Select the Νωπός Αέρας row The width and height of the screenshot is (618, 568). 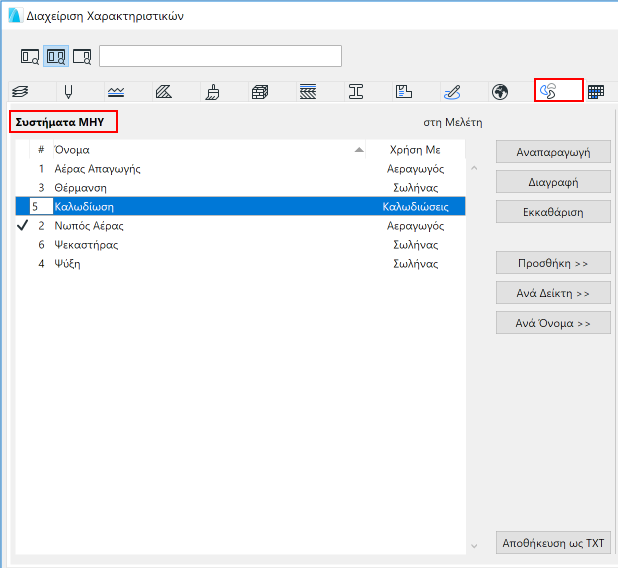[x=240, y=225]
